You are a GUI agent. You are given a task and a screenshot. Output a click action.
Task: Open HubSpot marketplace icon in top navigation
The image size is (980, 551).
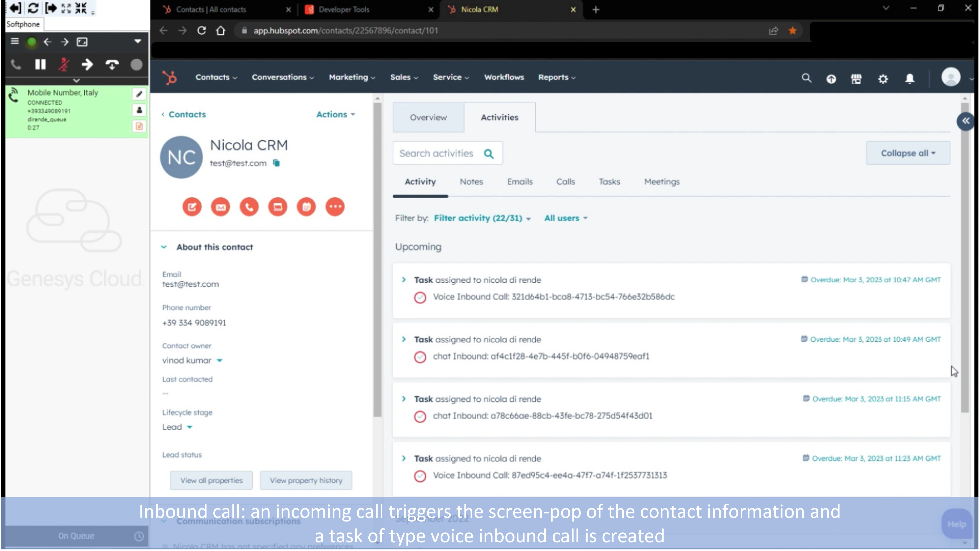pos(856,79)
